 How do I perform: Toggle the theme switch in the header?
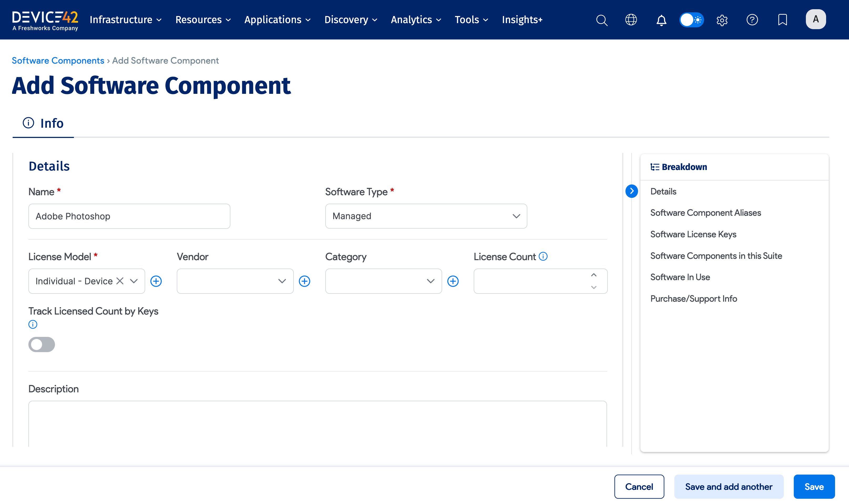pos(692,20)
